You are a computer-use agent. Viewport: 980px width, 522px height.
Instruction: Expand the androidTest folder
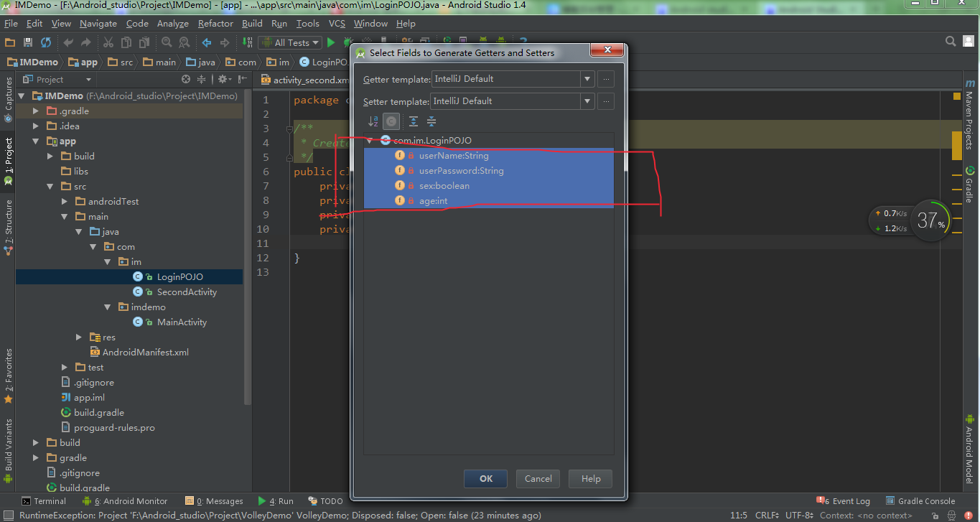pos(65,202)
